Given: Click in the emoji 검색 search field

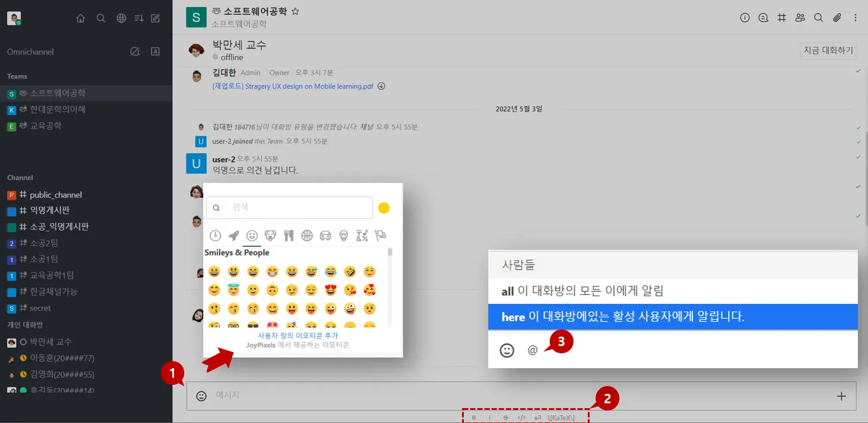Looking at the screenshot, I should click(x=290, y=207).
